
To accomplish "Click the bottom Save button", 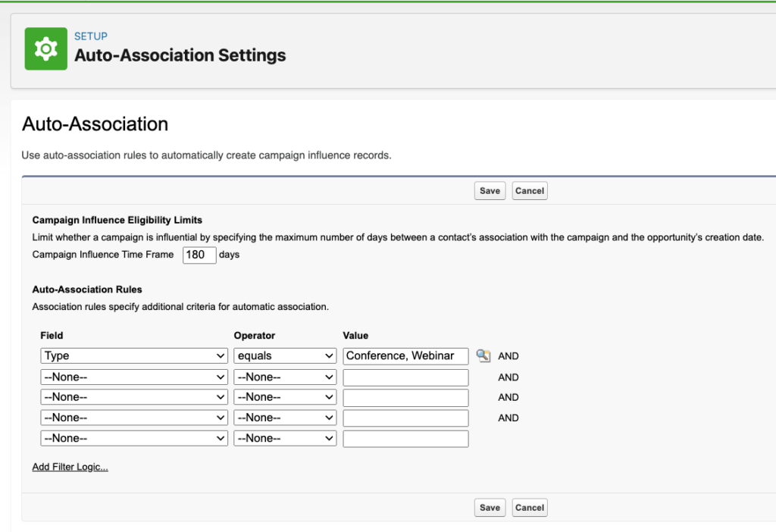I will [x=490, y=508].
